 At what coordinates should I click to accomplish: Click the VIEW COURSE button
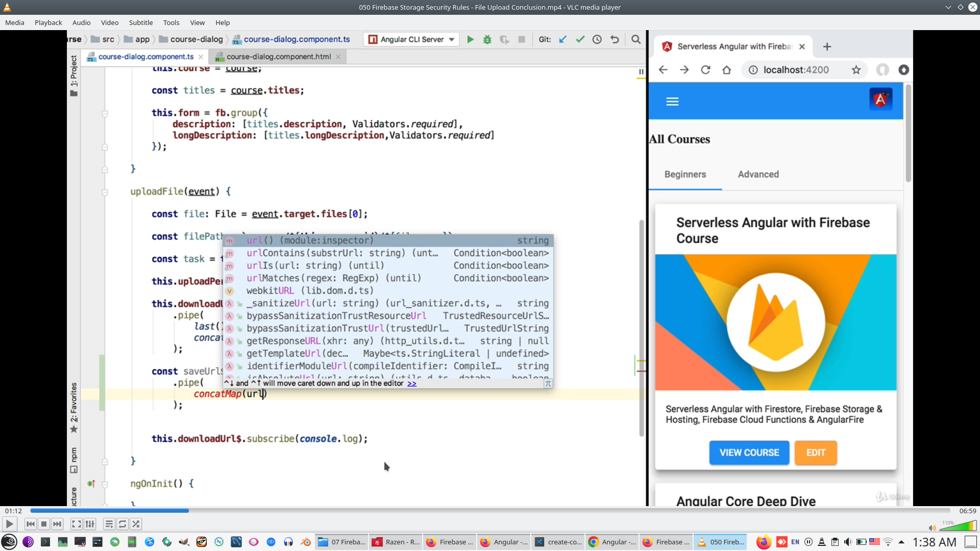click(749, 453)
